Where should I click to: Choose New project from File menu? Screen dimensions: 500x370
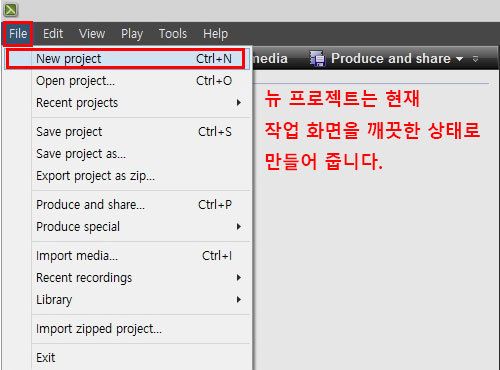point(127,59)
